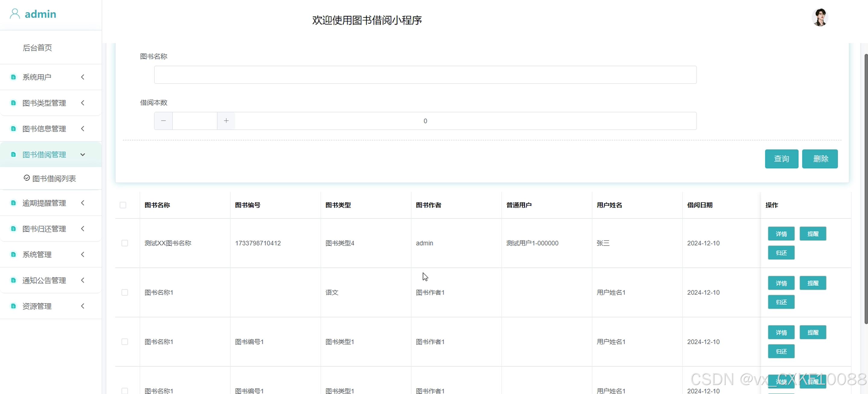Click the plus icon for 借阅本数
868x394 pixels.
[226, 121]
